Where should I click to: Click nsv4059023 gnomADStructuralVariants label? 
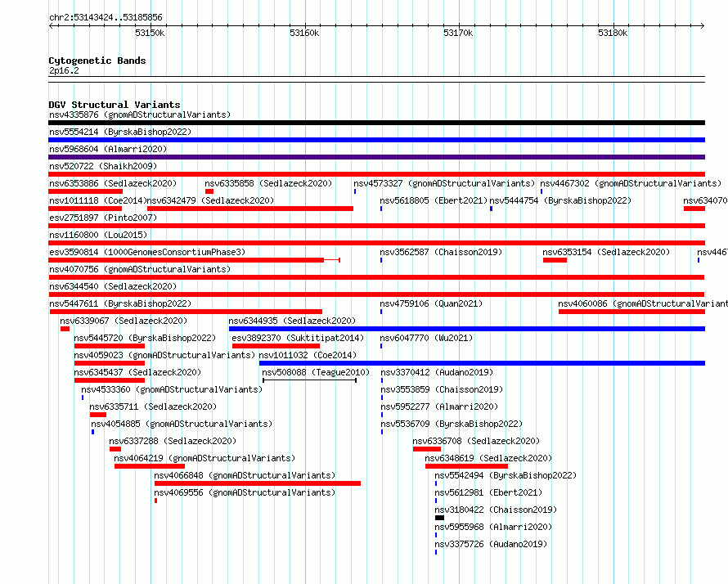pos(164,355)
